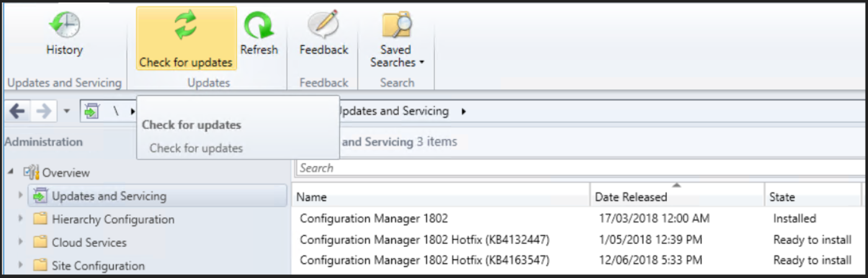868x278 pixels.
Task: Click the back navigation arrow
Action: pyautogui.click(x=17, y=112)
